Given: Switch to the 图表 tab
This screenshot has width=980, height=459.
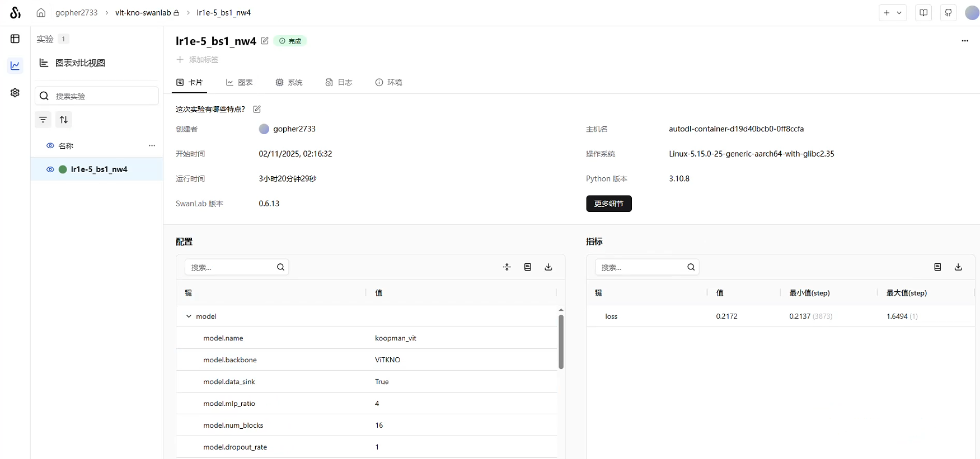Looking at the screenshot, I should [x=240, y=82].
